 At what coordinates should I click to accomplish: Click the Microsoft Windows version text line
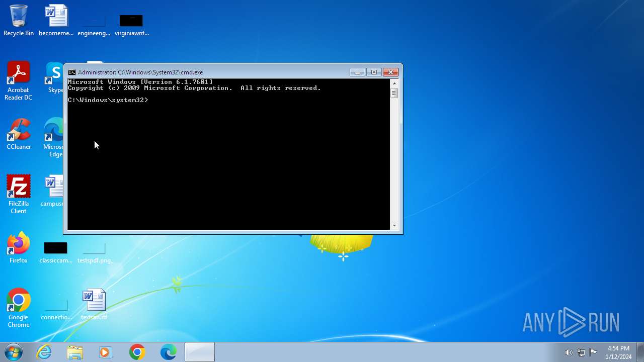[140, 82]
